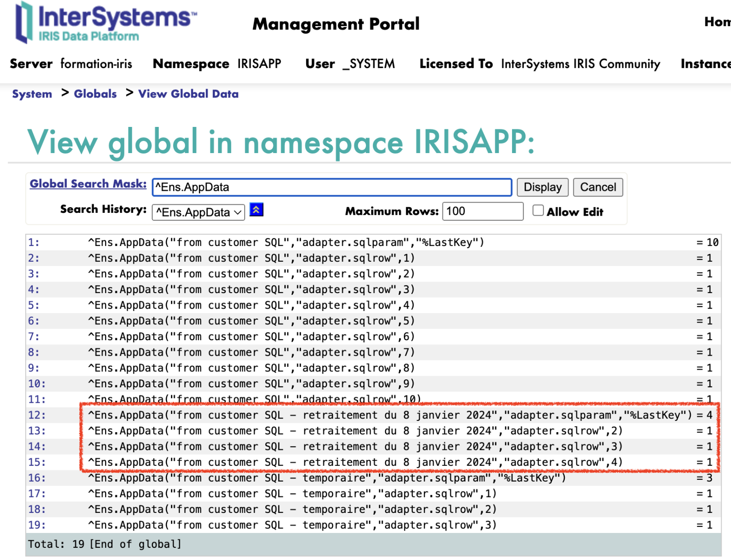Click the IRISAPP namespace value
This screenshot has width=731, height=560.
(x=259, y=64)
